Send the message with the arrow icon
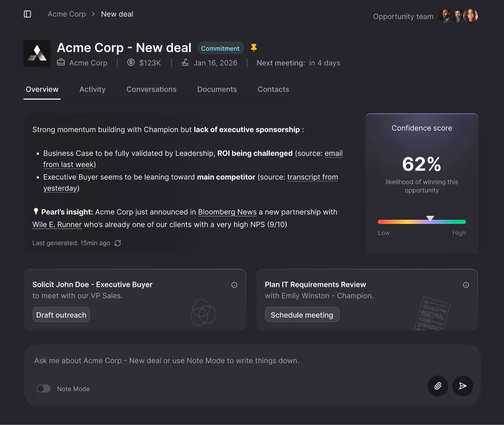 click(x=463, y=386)
